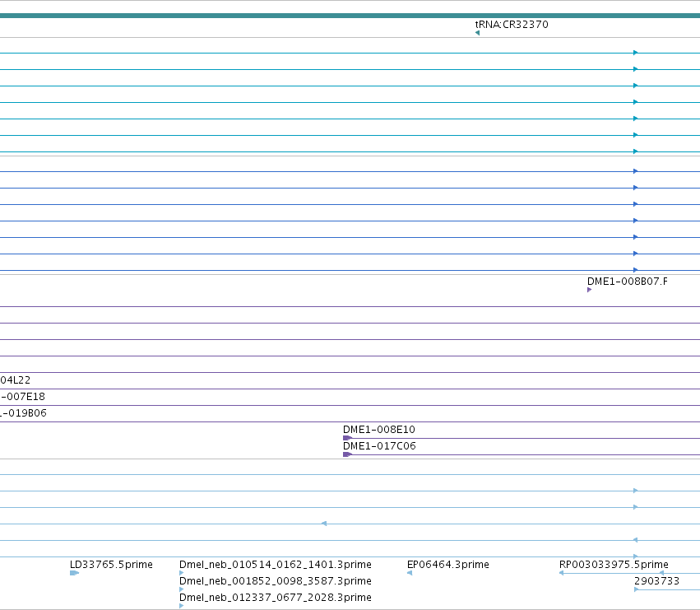This screenshot has height=610, width=700.
Task: Click the partially visible -019B06 label
Action: (23, 413)
